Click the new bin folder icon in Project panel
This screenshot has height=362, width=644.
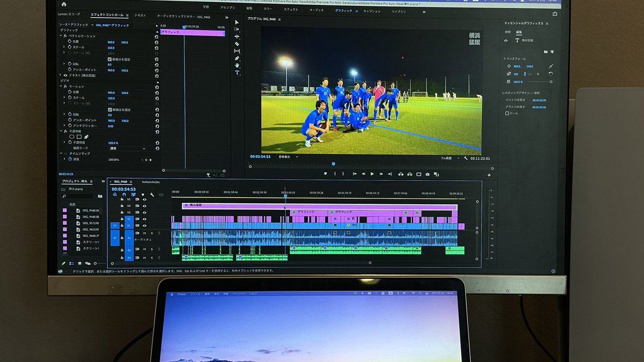pyautogui.click(x=100, y=196)
